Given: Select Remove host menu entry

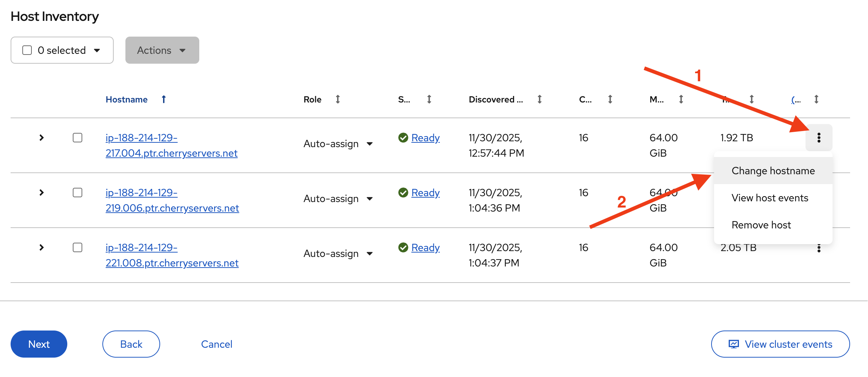Looking at the screenshot, I should click(x=761, y=225).
